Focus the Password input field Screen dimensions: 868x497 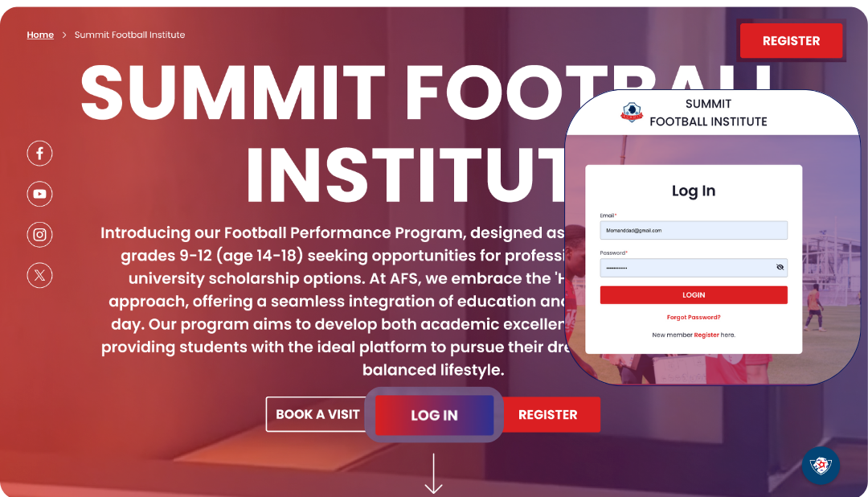coord(686,268)
